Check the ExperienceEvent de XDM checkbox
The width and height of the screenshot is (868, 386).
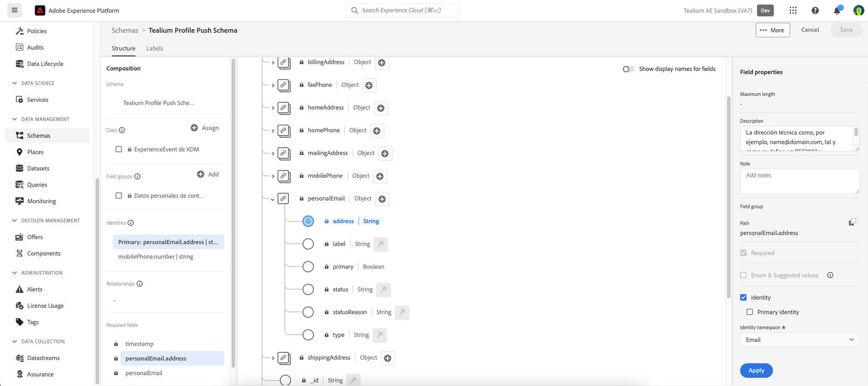tap(119, 149)
